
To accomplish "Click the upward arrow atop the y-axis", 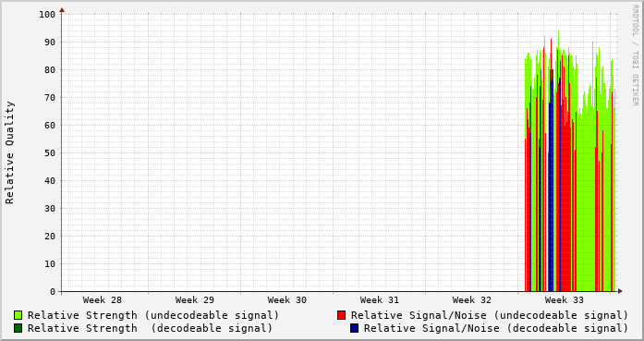I will (x=62, y=10).
